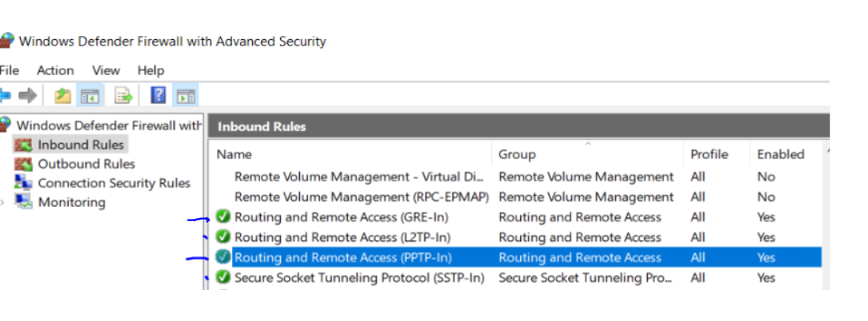Viewport: 868px width, 321px height.
Task: Click the Enabled 'Yes' cell of SSTP-In row
Action: [766, 277]
